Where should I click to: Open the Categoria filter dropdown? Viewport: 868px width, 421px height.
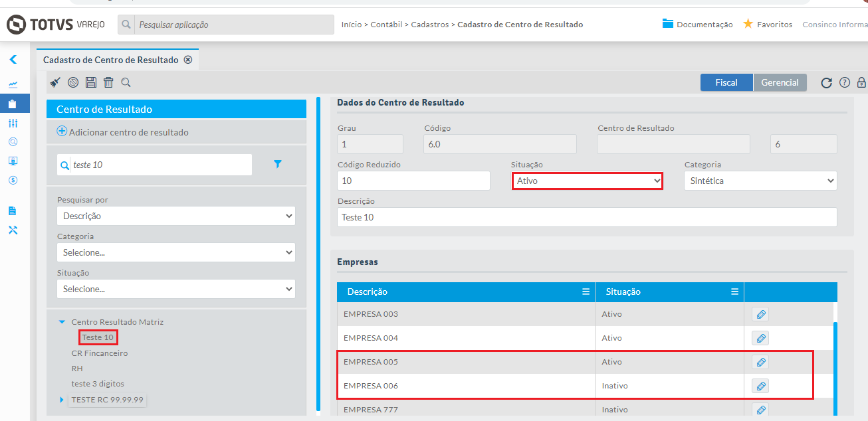point(176,252)
